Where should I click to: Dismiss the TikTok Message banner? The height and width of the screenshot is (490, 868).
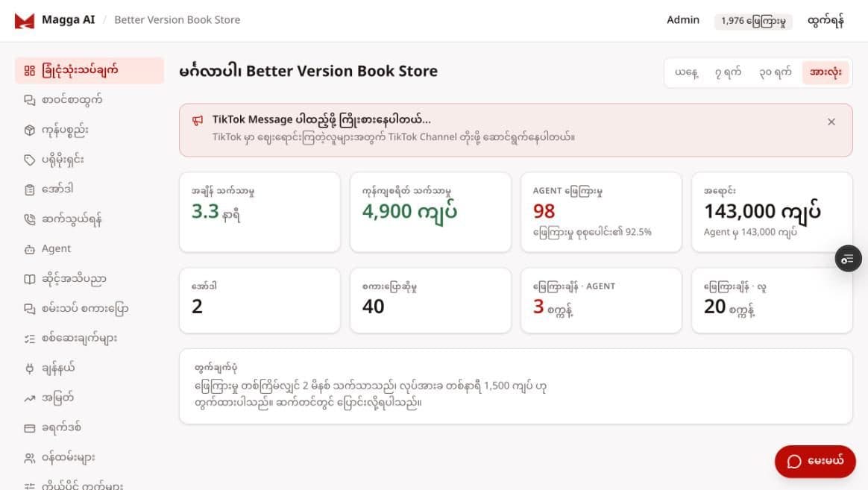click(x=831, y=122)
